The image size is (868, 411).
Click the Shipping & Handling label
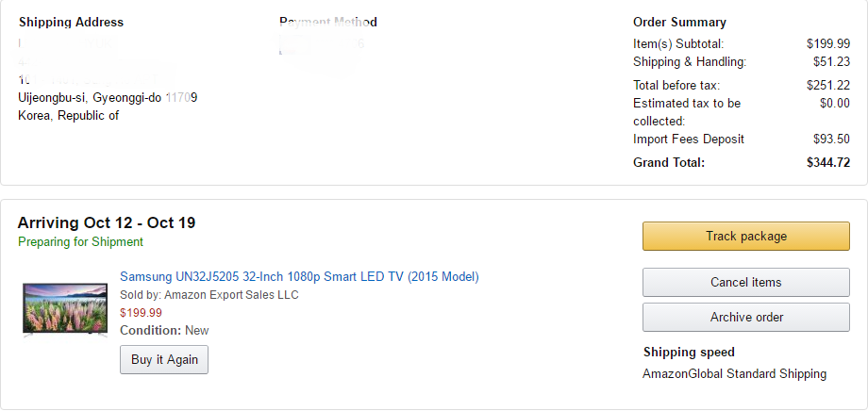(690, 62)
